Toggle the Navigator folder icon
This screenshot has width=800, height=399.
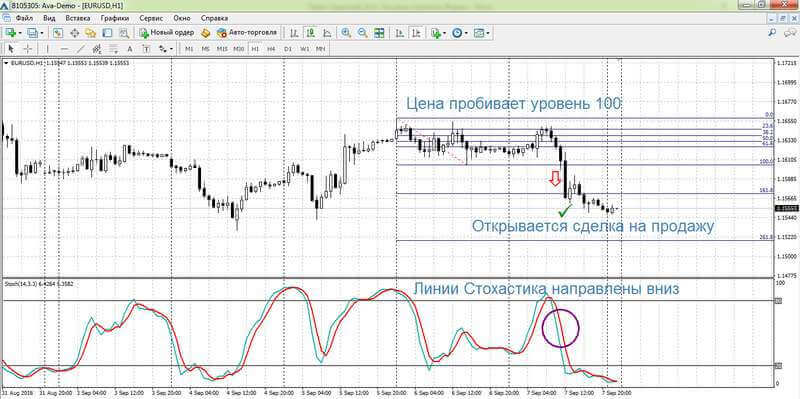[x=90, y=33]
